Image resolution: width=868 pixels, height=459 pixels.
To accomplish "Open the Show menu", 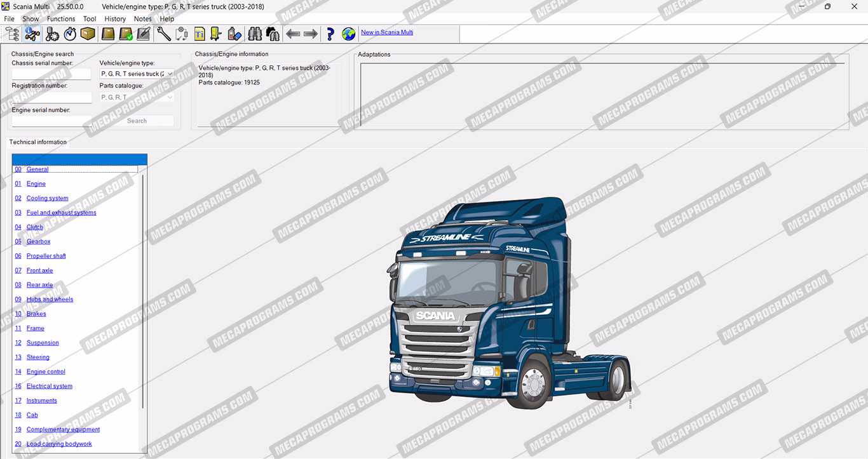I will [x=31, y=19].
